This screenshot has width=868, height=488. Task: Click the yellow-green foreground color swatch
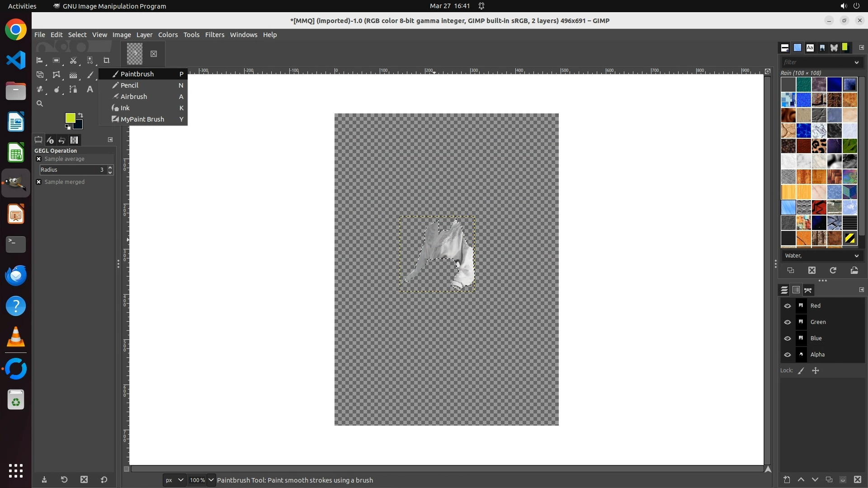click(70, 118)
